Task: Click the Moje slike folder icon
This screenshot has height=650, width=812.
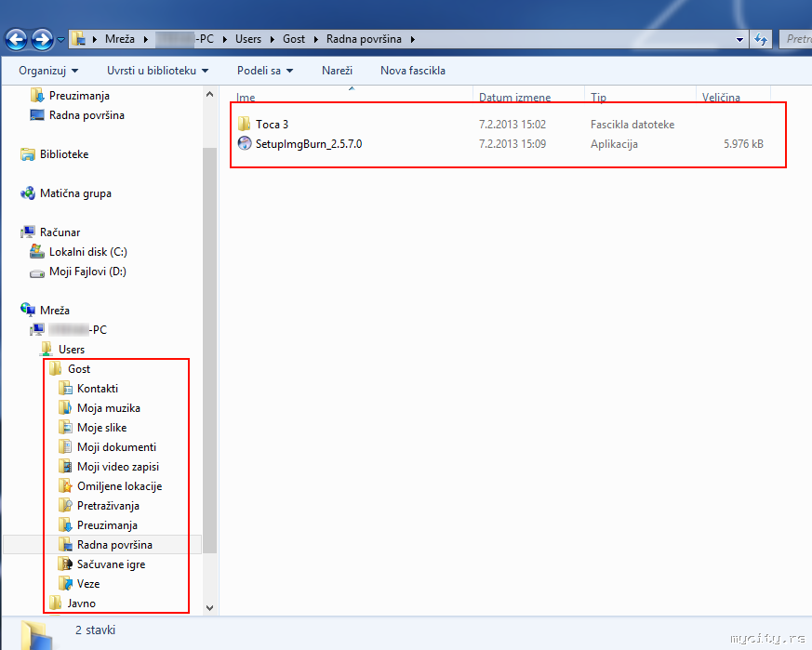Action: 65,428
